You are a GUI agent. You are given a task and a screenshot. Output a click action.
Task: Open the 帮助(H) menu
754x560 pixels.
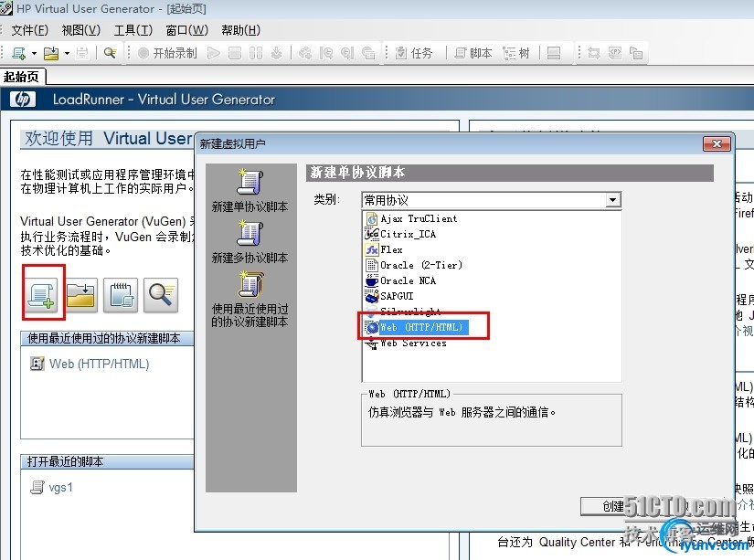tap(241, 30)
